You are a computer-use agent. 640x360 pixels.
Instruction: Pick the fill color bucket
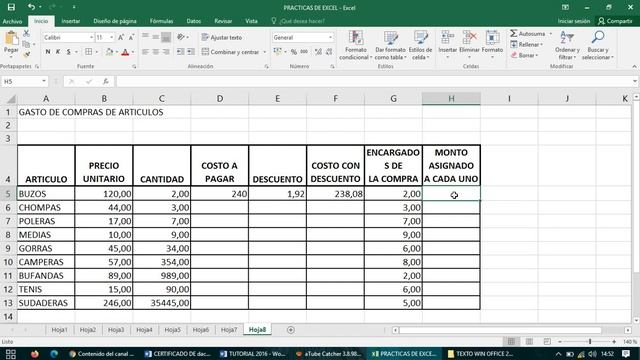point(109,52)
